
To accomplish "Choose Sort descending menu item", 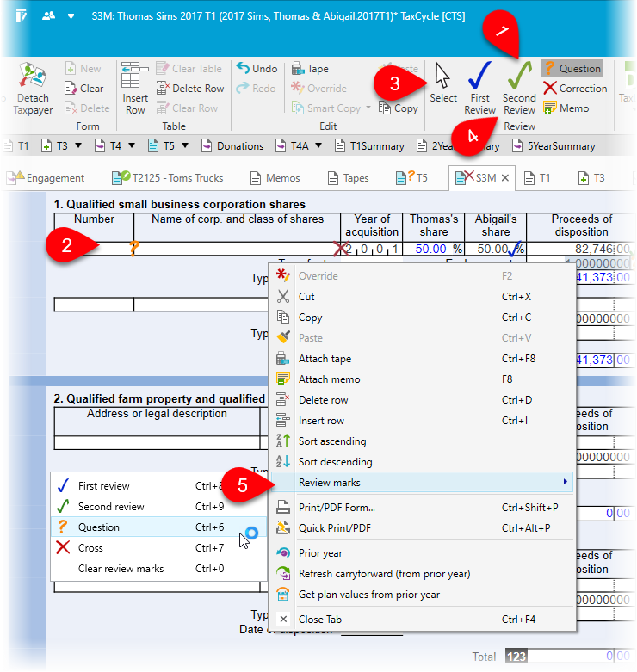I will (x=423, y=461).
